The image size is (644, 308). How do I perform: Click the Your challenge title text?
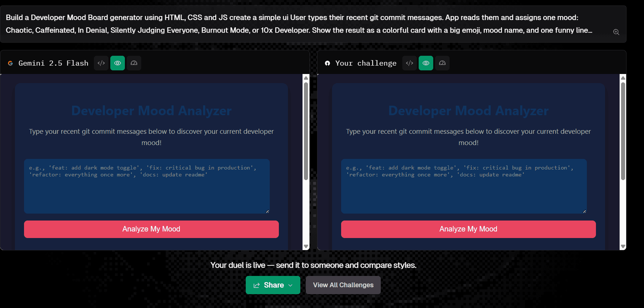[x=366, y=63]
